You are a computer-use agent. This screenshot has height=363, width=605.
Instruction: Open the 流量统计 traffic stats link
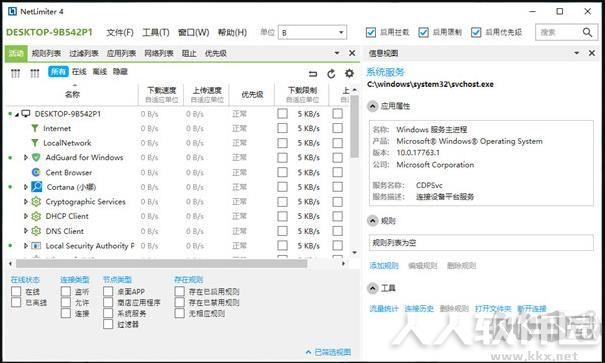(384, 309)
